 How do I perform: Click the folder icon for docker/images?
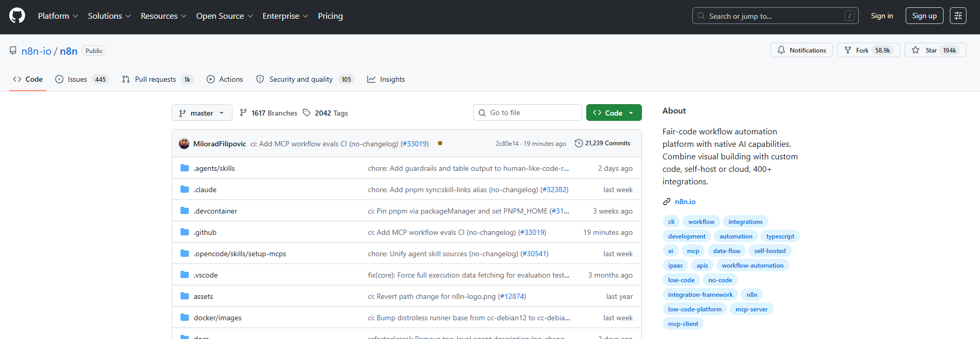coord(185,317)
